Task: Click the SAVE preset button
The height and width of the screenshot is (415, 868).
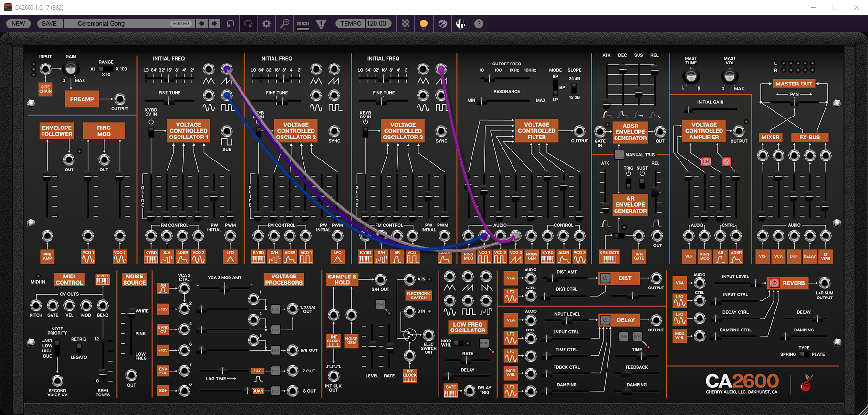Action: point(49,24)
